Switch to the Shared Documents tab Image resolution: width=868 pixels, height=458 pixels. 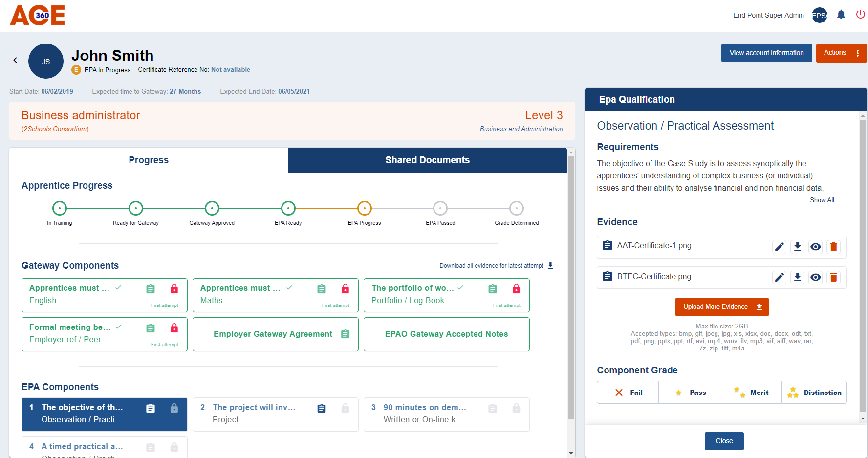[427, 160]
